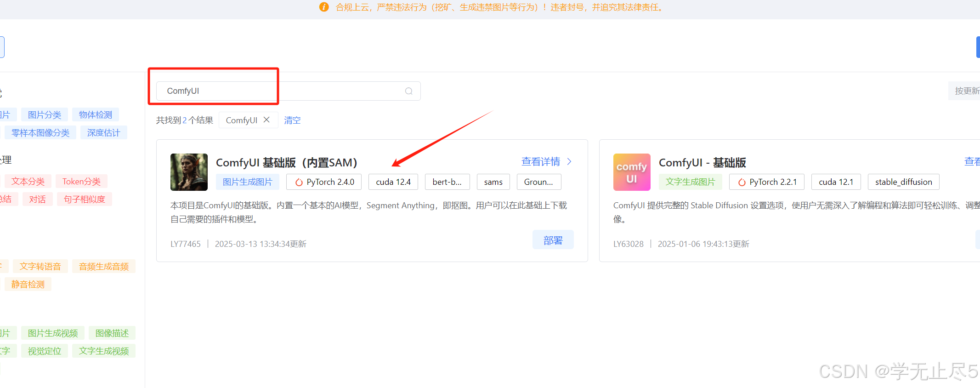
Task: Pick the 图像描述 category tag
Action: [112, 333]
